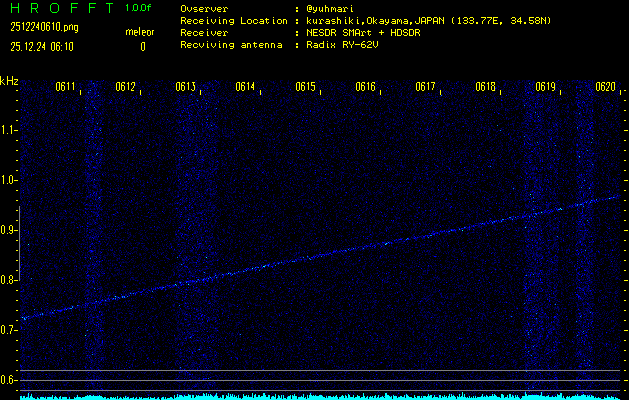
Task: Click the 0611 time marker
Action: click(66, 88)
